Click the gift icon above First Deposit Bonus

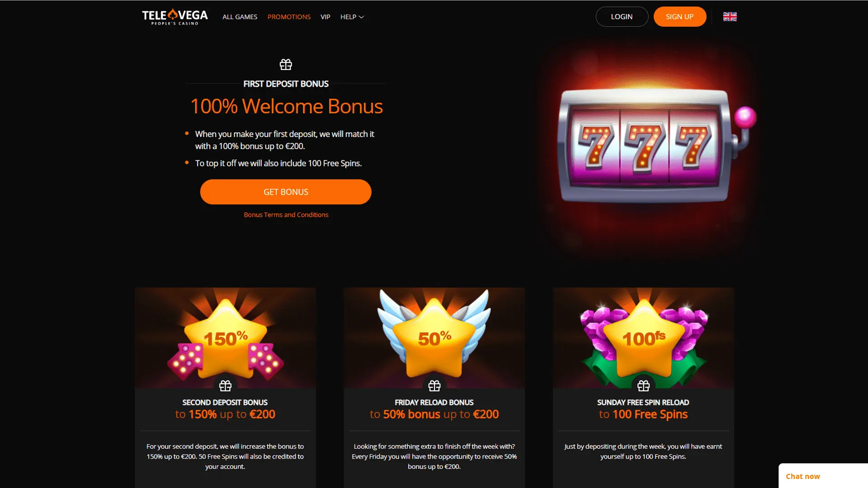coord(286,65)
